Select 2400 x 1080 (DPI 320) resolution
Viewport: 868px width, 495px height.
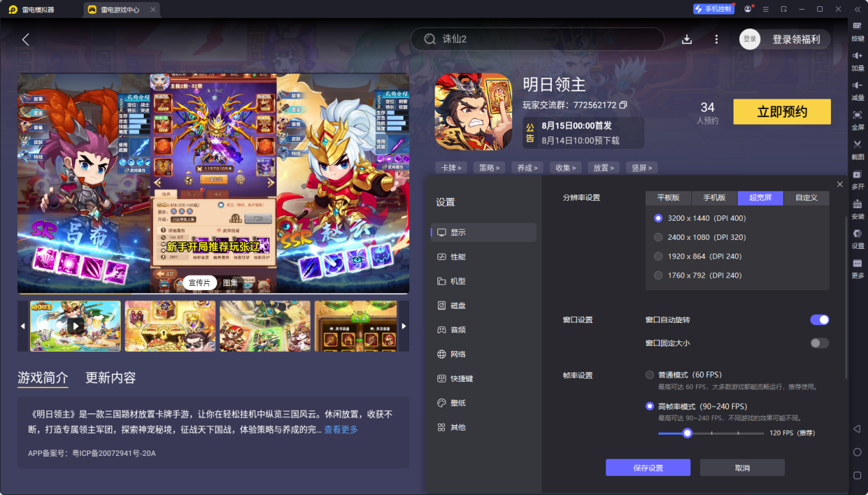pos(658,237)
